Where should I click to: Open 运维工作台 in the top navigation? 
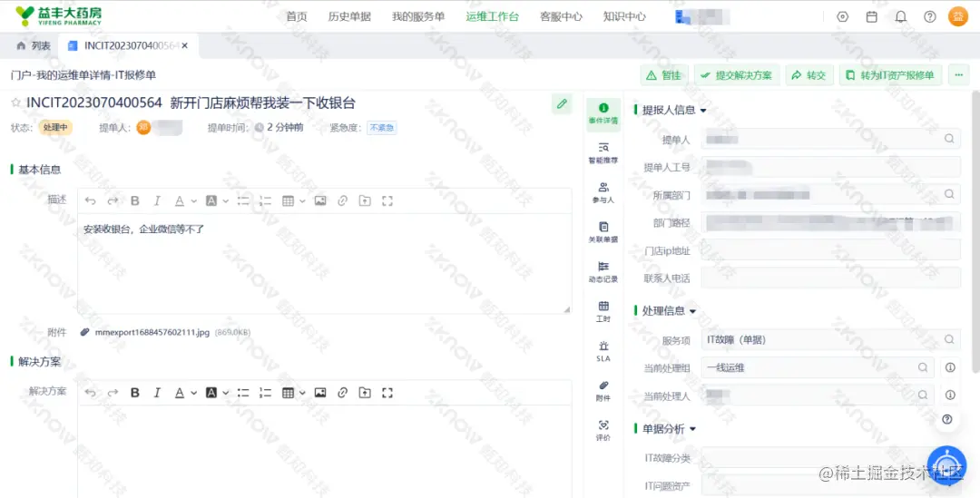tap(492, 17)
